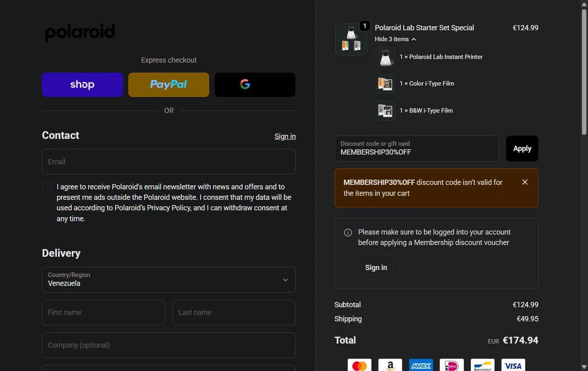
Task: Click the scrollbar up arrow
Action: (584, 4)
